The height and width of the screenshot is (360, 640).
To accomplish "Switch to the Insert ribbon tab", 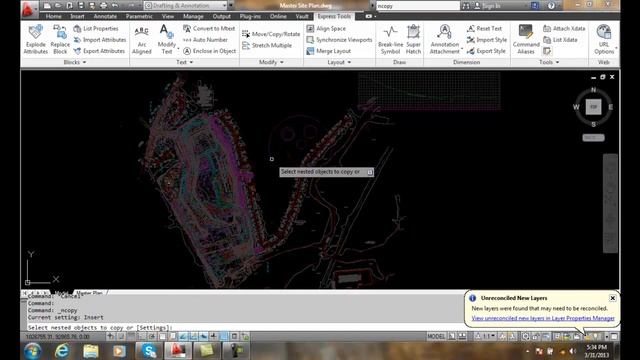I will click(77, 16).
